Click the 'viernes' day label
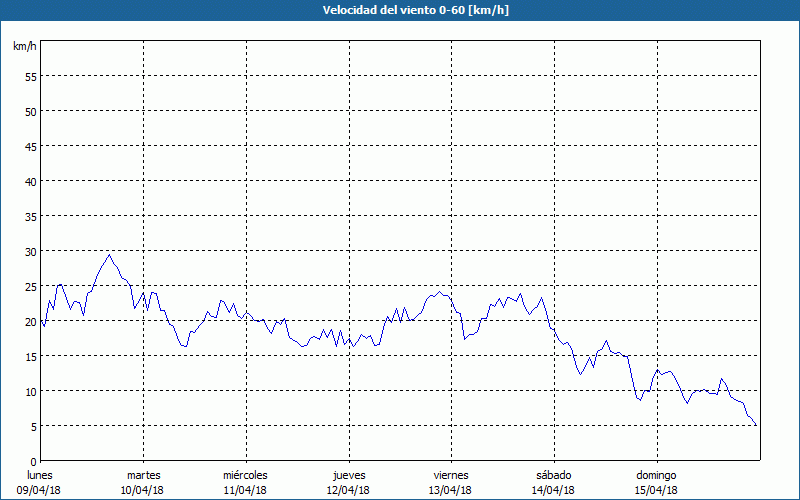The height and width of the screenshot is (500, 800). pos(451,475)
